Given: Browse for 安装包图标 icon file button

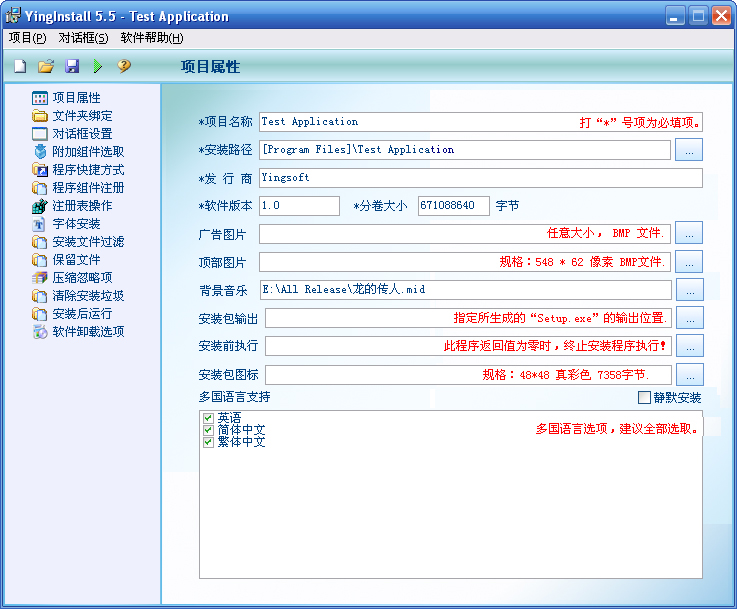Looking at the screenshot, I should coord(690,375).
